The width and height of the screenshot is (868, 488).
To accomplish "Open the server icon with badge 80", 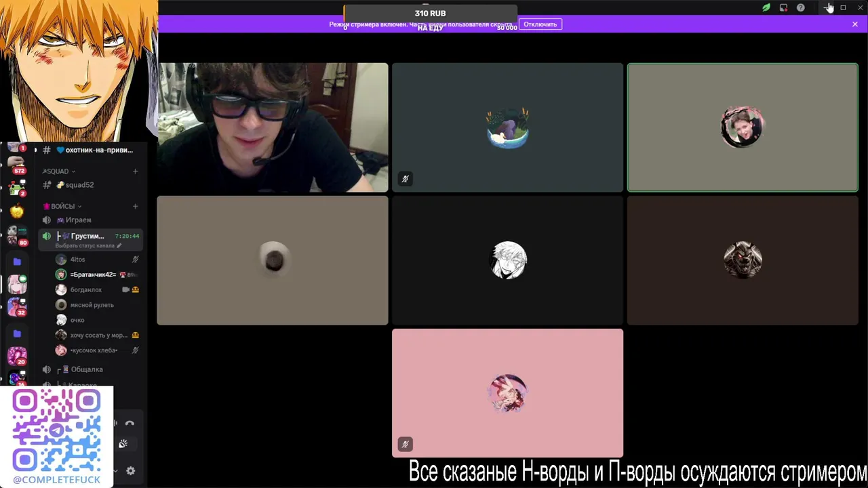I will 17,235.
